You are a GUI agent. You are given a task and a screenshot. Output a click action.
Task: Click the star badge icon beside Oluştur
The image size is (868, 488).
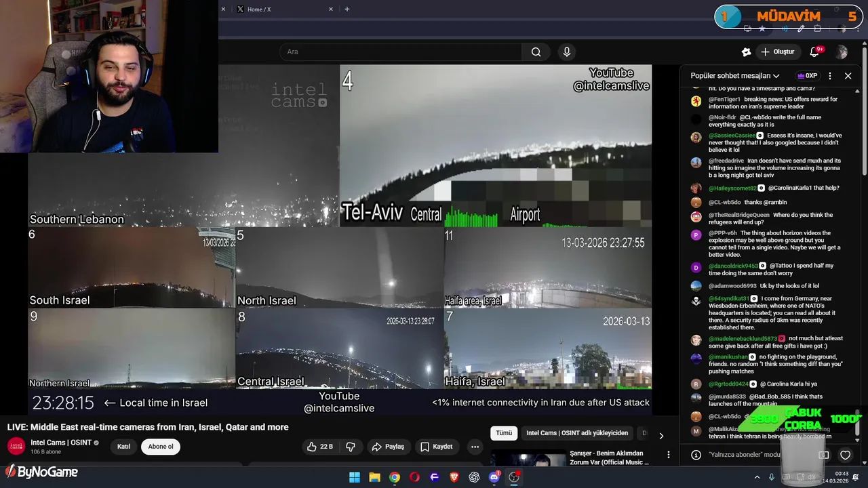(x=747, y=52)
